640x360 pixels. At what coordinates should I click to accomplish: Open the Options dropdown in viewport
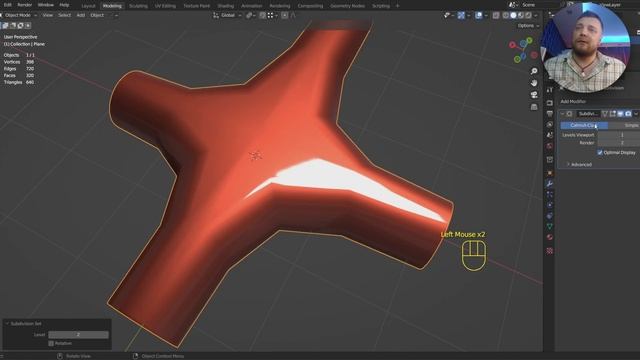point(528,26)
